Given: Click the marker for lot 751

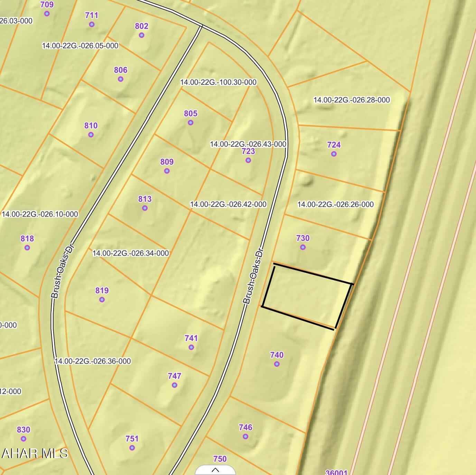Looking at the screenshot, I should pos(132,448).
